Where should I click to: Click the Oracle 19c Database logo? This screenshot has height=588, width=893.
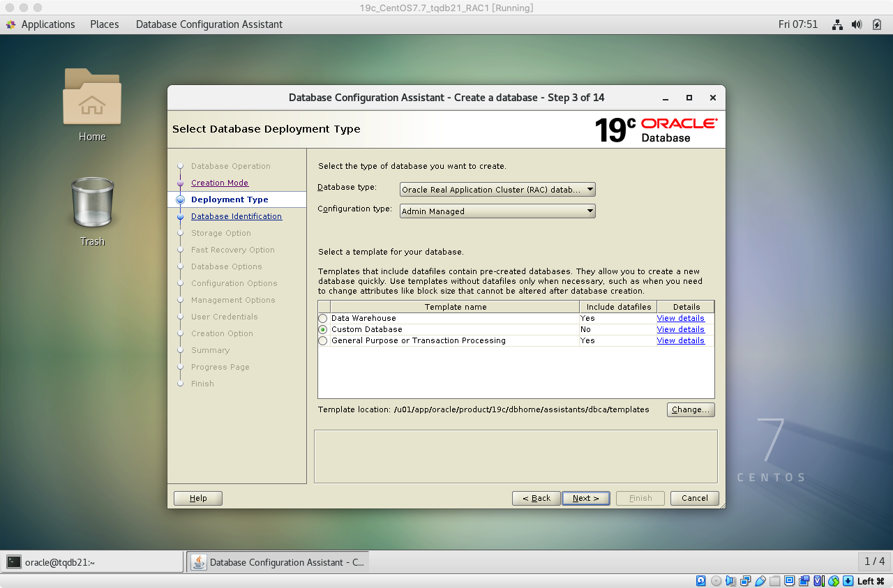tap(656, 130)
